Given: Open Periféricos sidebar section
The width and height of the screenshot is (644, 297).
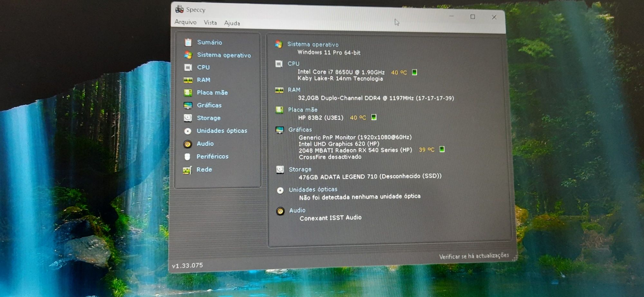Looking at the screenshot, I should [x=213, y=156].
